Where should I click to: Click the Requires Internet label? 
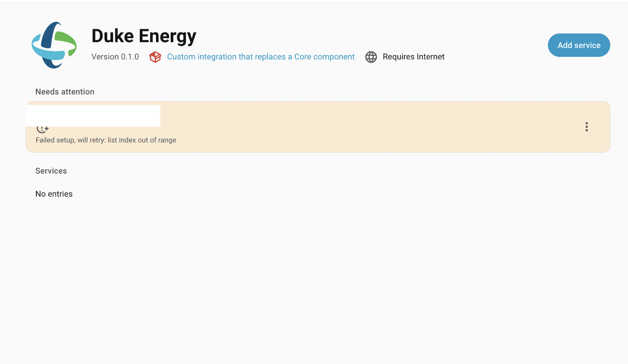pos(413,57)
